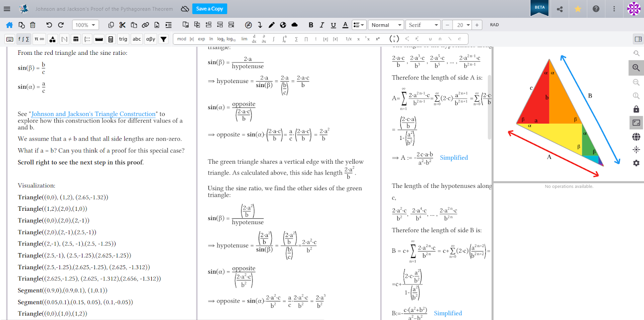Open the Normal paragraph style dropdown
This screenshot has height=320, width=644.
(x=386, y=25)
